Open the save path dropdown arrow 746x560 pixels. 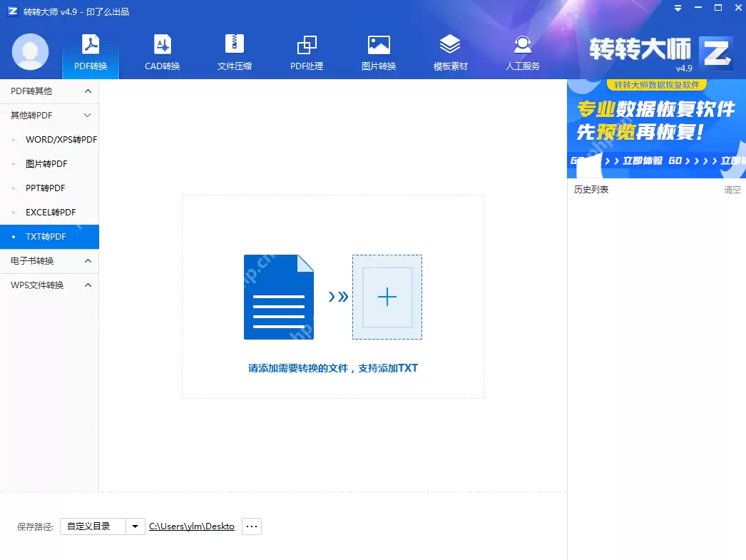(x=135, y=526)
